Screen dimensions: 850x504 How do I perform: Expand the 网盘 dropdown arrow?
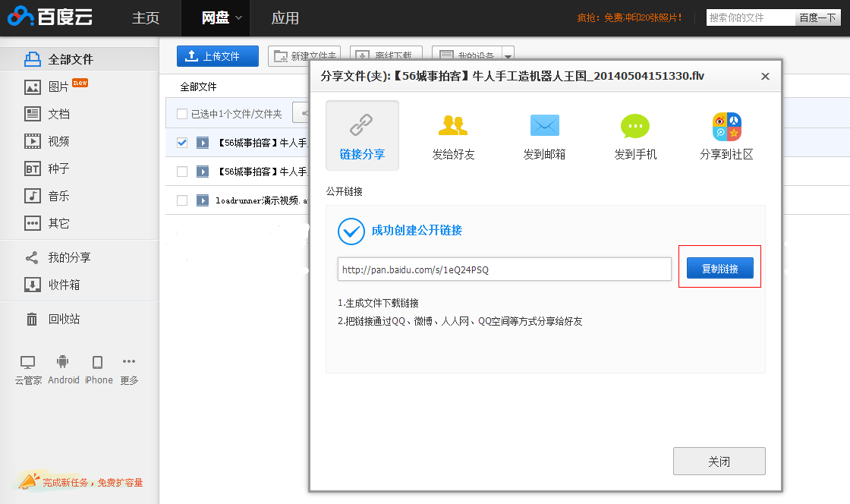click(x=238, y=18)
